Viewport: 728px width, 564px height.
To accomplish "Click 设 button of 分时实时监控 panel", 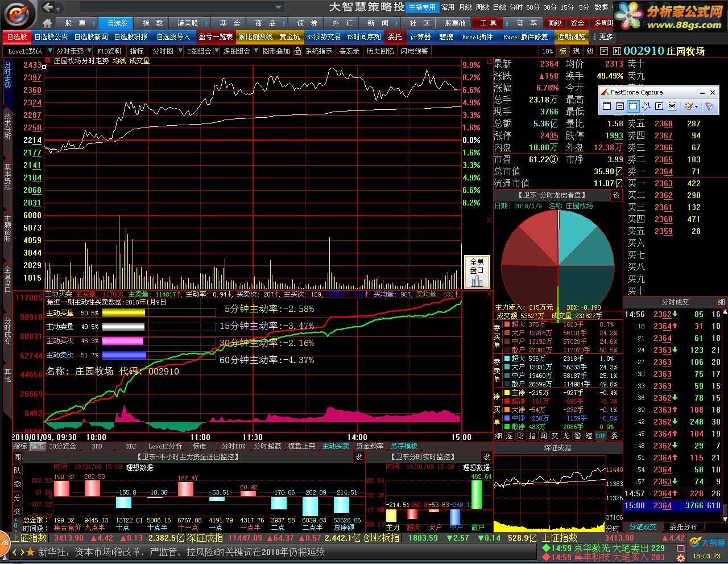I will [x=487, y=456].
